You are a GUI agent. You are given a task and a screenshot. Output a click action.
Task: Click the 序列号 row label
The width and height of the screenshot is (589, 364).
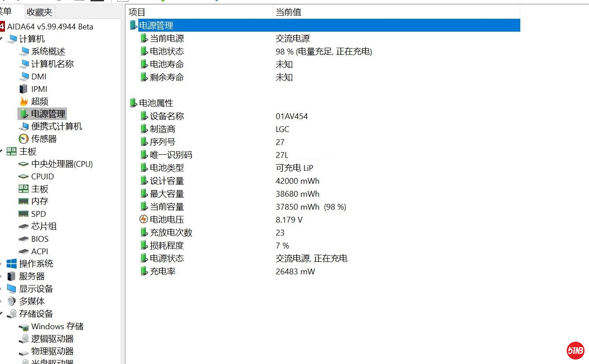[x=162, y=142]
